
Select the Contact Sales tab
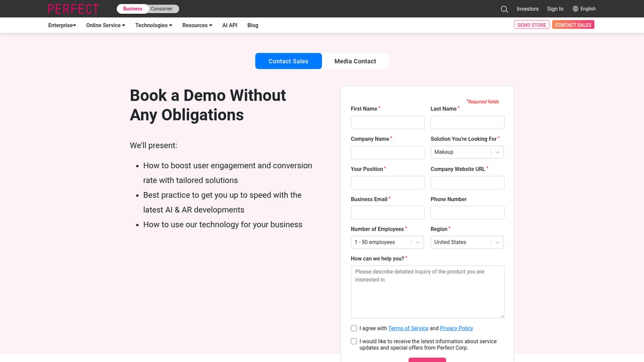pos(288,61)
